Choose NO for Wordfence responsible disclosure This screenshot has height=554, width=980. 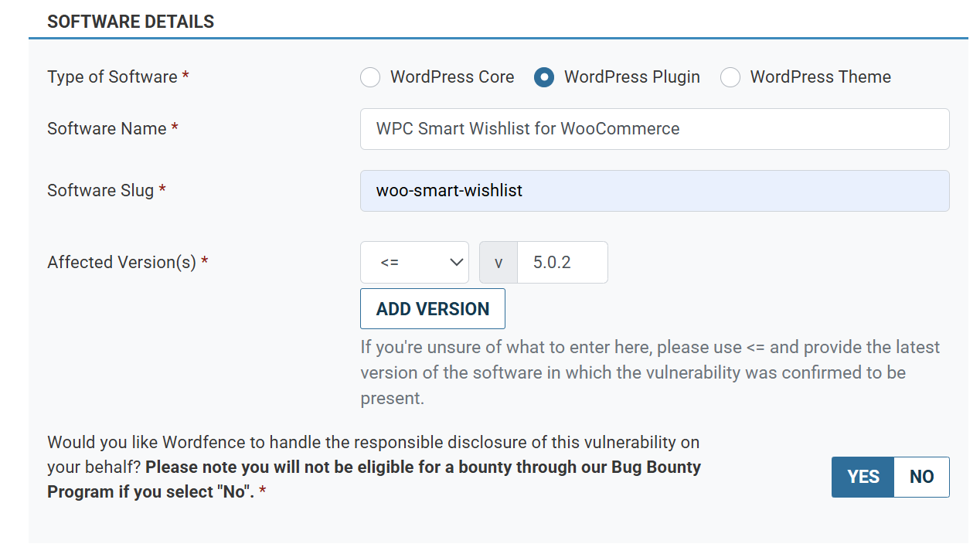pos(921,477)
